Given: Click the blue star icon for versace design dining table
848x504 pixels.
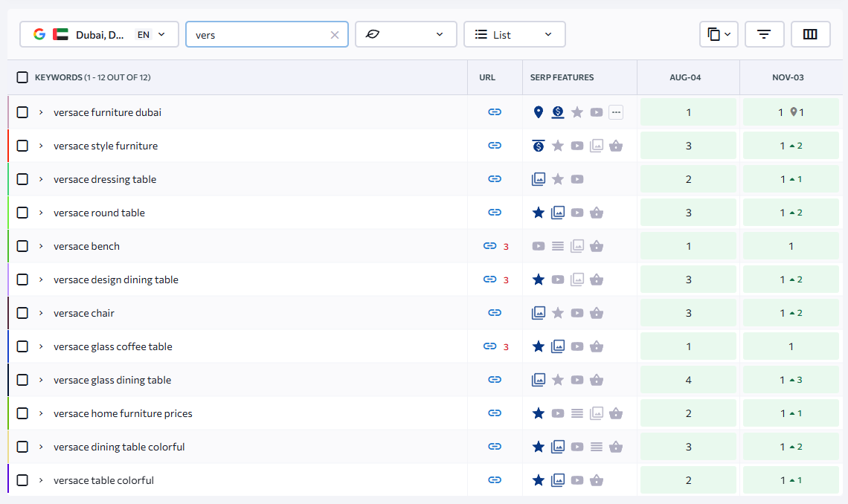Looking at the screenshot, I should coord(539,279).
